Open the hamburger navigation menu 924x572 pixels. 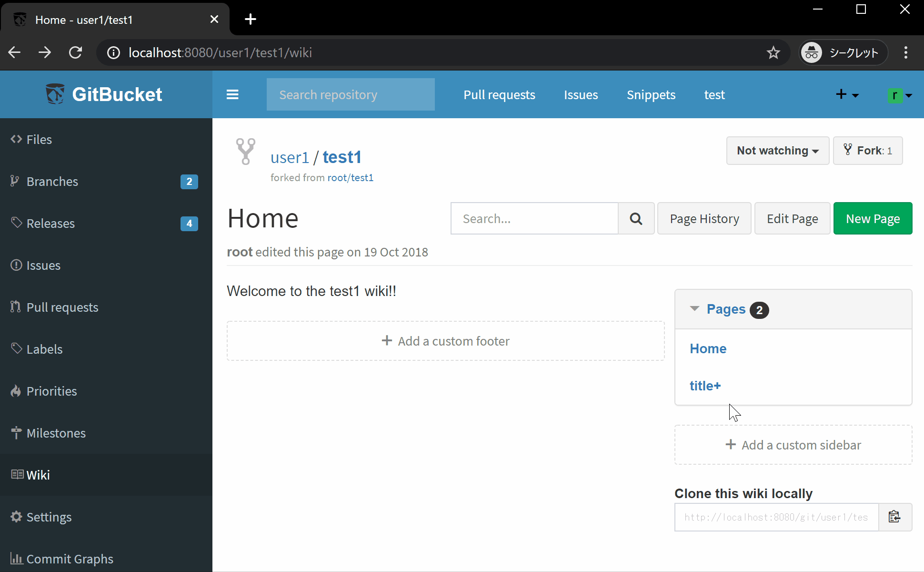tap(232, 94)
